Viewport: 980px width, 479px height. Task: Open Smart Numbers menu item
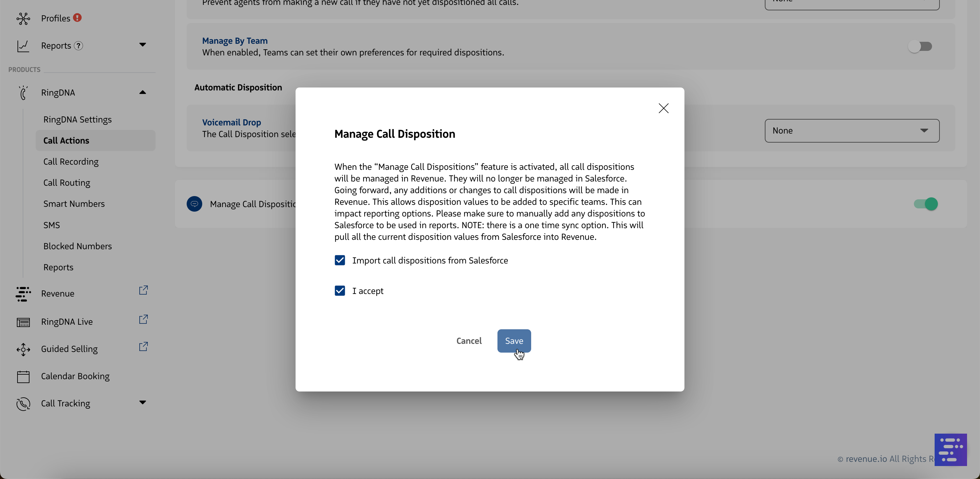tap(74, 204)
